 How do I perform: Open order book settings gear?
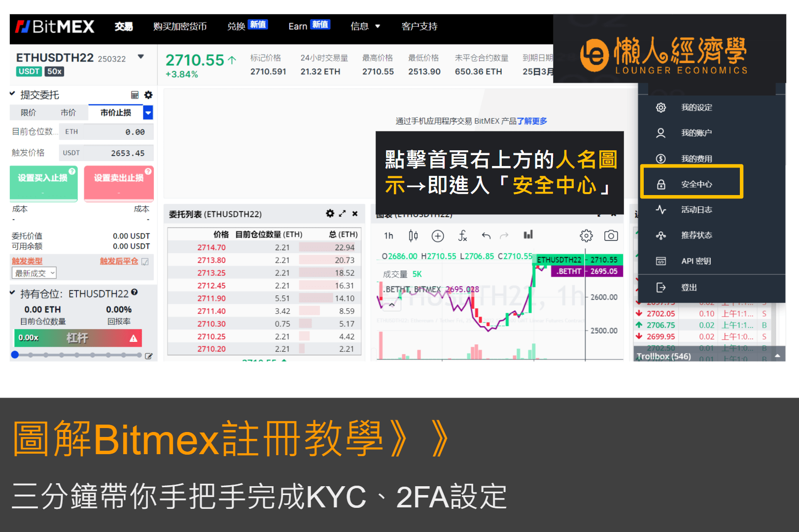[x=330, y=213]
